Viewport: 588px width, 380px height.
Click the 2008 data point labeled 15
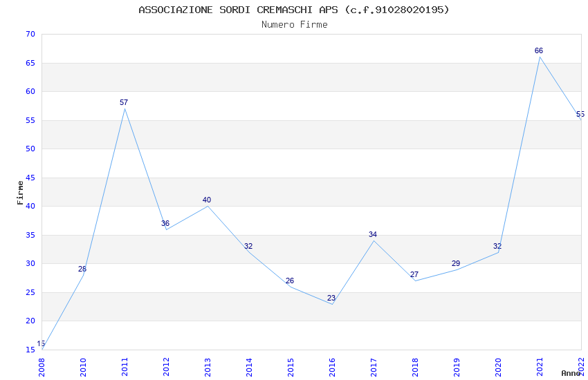42,350
